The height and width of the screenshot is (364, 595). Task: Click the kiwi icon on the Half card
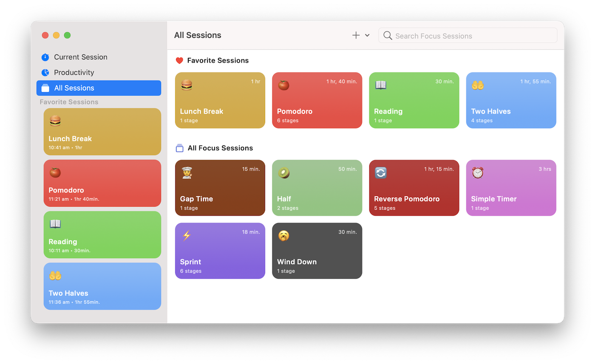pos(283,172)
